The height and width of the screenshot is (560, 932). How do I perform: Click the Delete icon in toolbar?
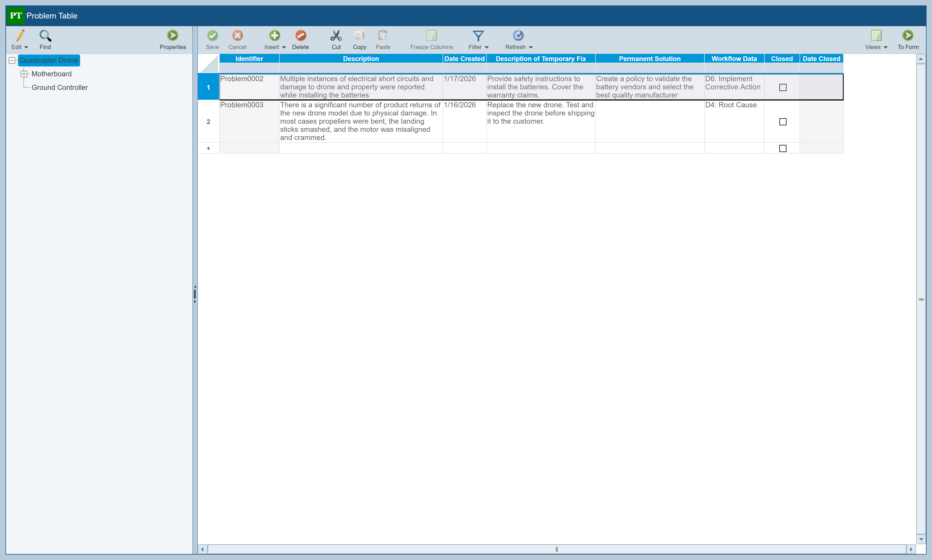point(300,36)
